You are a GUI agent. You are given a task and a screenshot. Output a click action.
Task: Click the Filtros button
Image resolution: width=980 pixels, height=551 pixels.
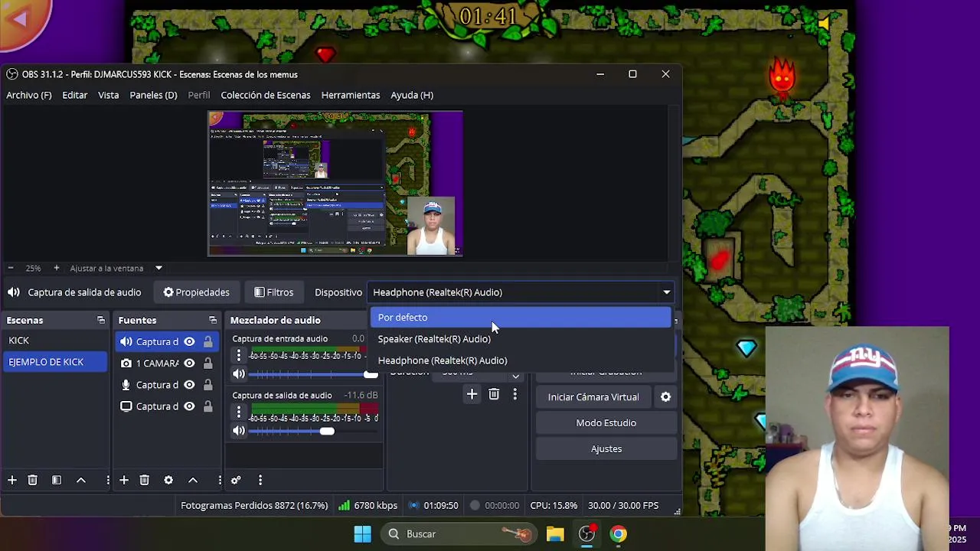(273, 292)
